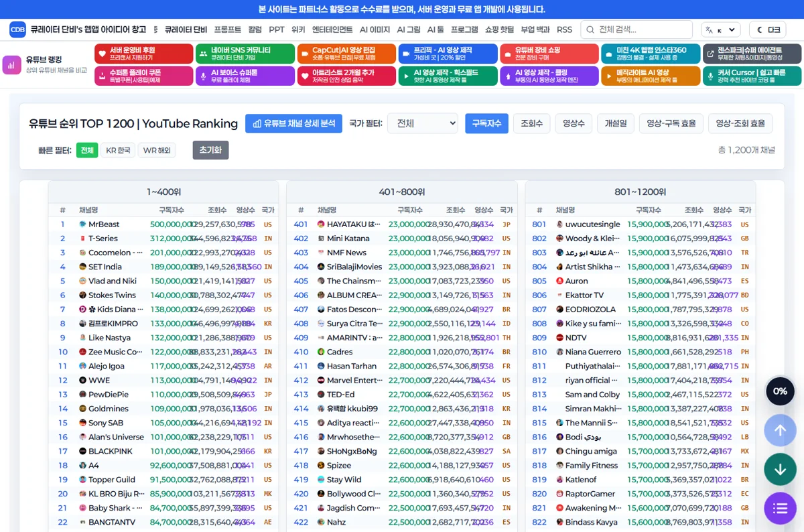Open 쇼핑 핫딜 nav menu
Screen dimensions: 804x532
coord(500,29)
